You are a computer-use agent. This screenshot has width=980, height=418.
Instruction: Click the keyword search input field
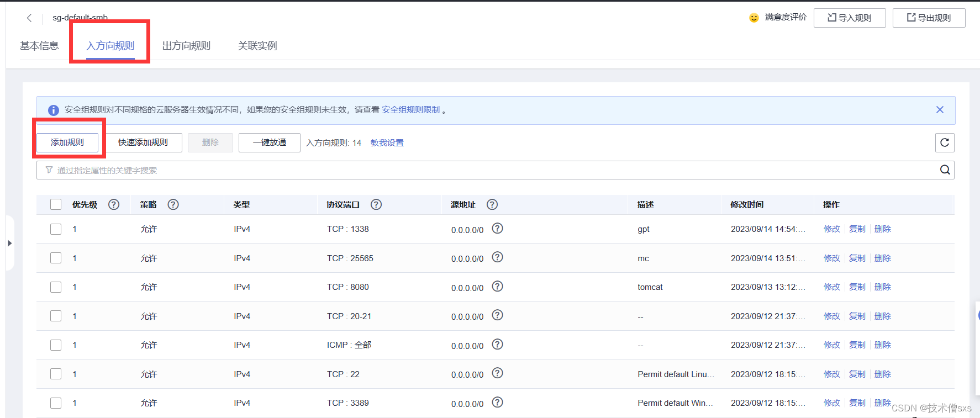click(x=496, y=170)
